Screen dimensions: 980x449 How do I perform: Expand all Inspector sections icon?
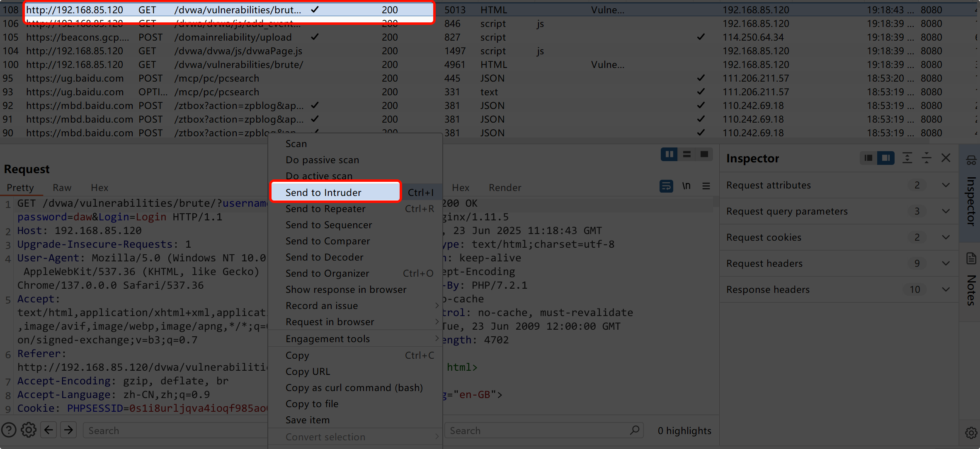tap(907, 158)
